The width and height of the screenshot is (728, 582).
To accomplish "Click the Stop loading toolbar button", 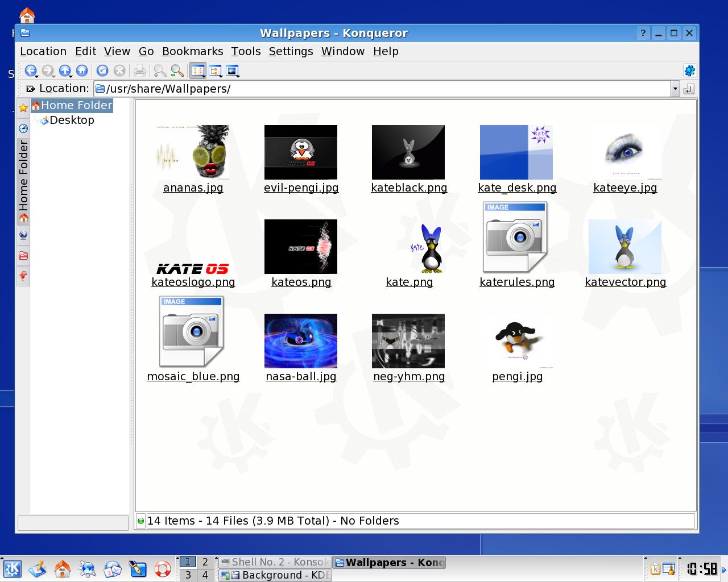I will (119, 70).
